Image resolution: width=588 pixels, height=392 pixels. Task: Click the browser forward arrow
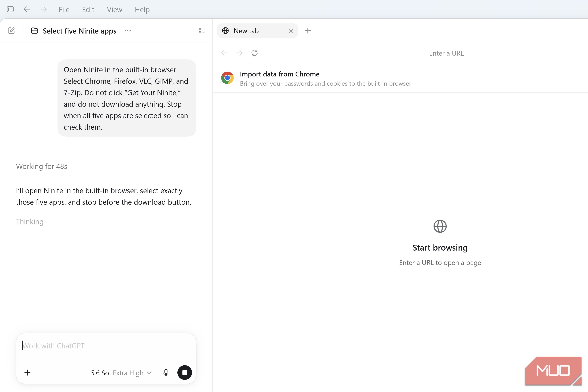click(239, 53)
